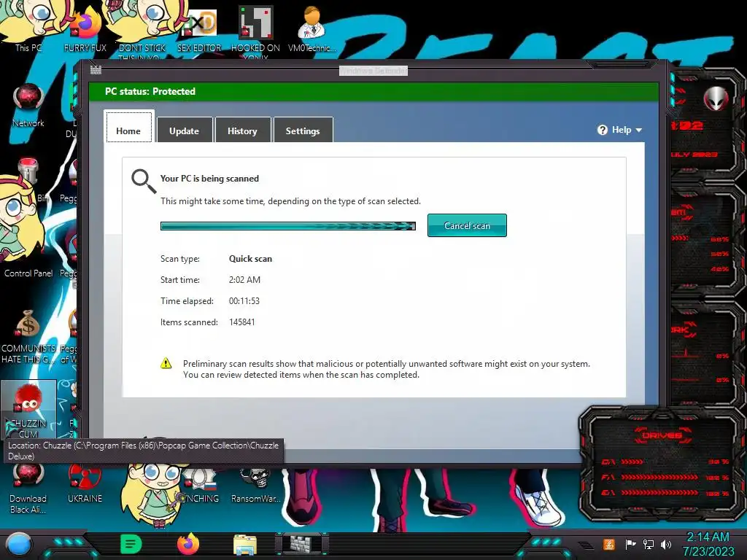Click the Your PC is being scanned heading

(x=209, y=179)
